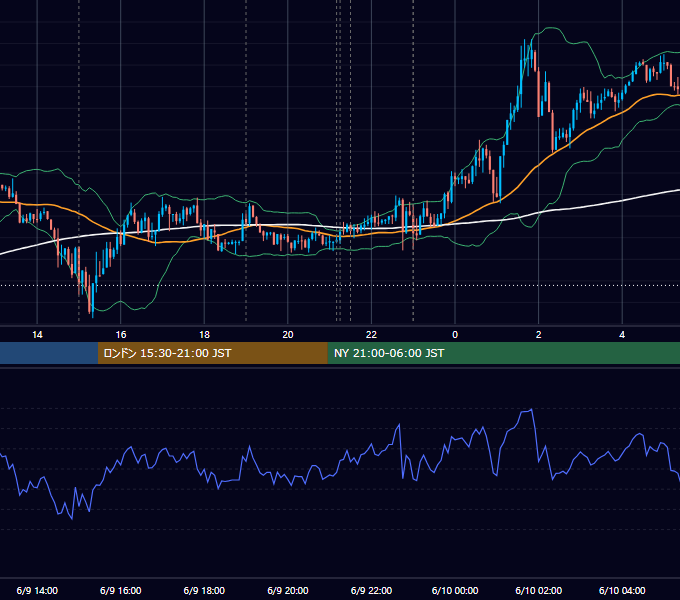Click the '22' hour label on price chart axis
The height and width of the screenshot is (600, 680).
[x=371, y=334]
